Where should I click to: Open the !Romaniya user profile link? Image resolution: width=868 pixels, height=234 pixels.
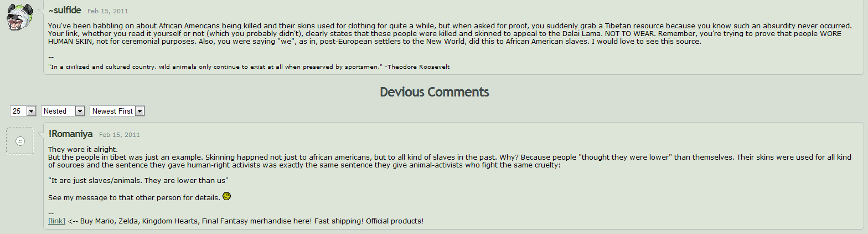70,134
